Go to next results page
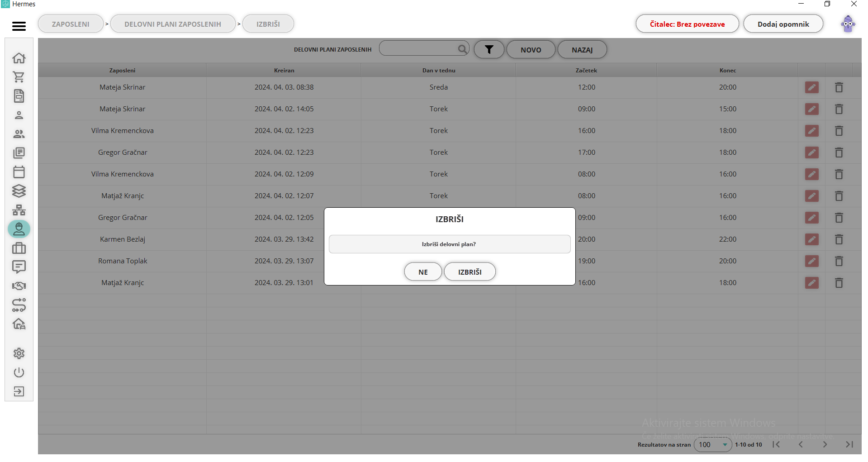 tap(825, 445)
